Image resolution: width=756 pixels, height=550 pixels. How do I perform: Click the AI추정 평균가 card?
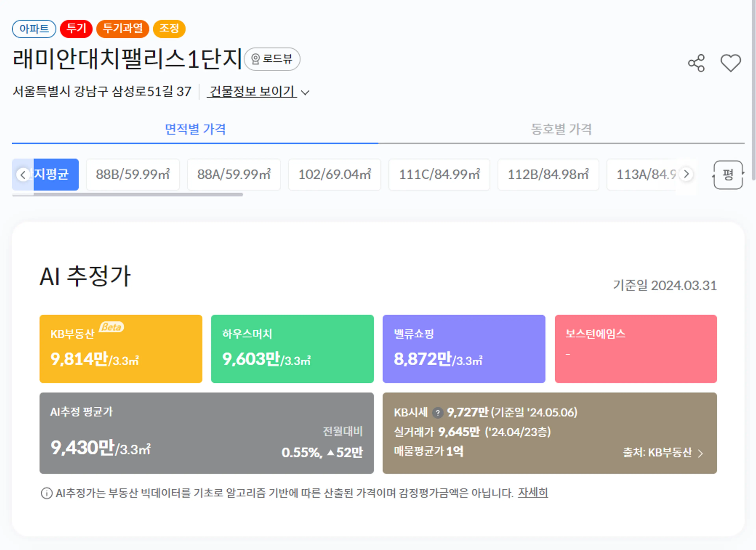[x=207, y=433]
